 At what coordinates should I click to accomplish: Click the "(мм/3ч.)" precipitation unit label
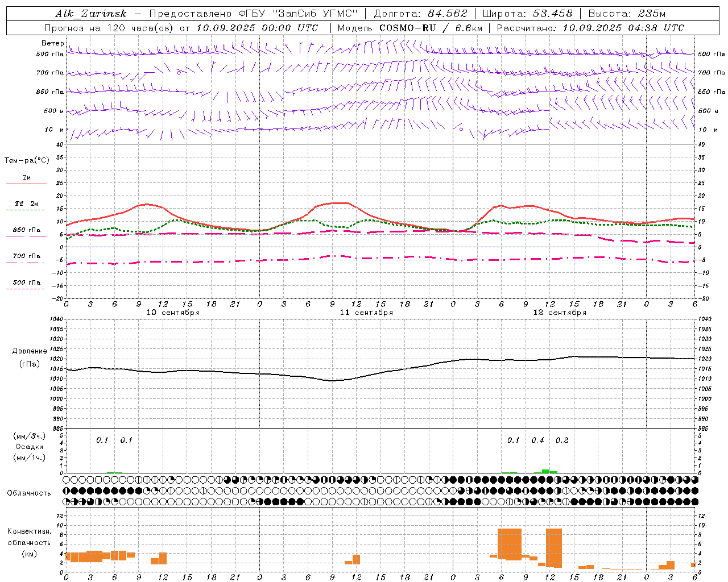[30, 436]
